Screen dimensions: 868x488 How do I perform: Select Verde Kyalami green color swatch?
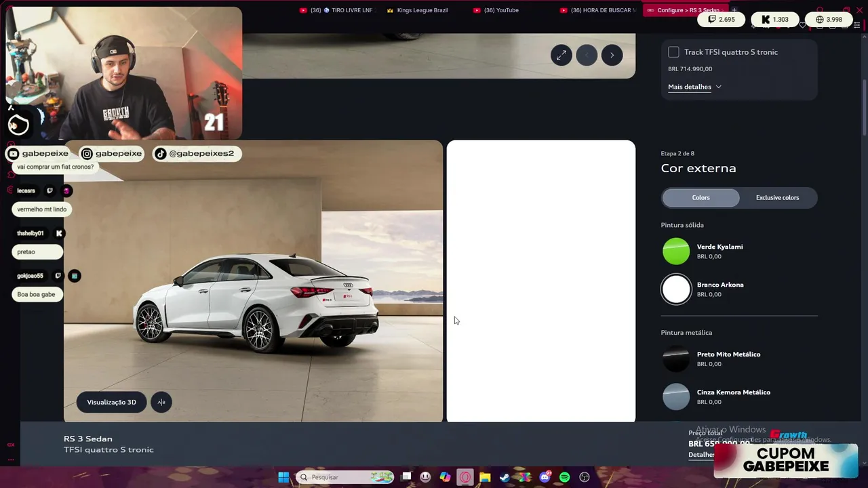[676, 251]
